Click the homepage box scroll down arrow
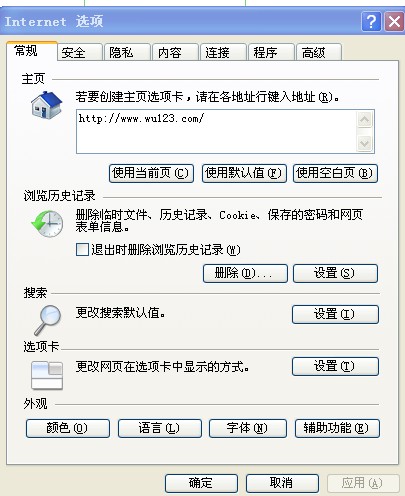This screenshot has width=405, height=496. point(364,144)
